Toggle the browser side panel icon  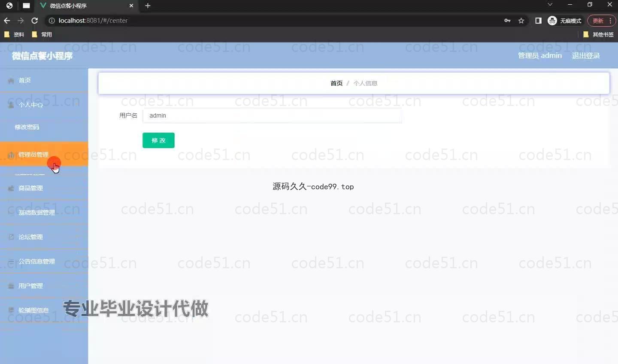(x=538, y=21)
